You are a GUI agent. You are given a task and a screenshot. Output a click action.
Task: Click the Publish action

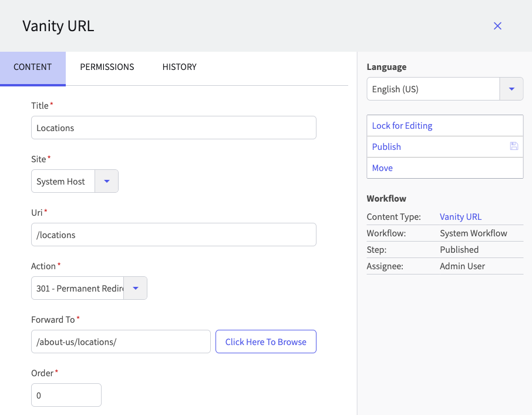tap(386, 146)
